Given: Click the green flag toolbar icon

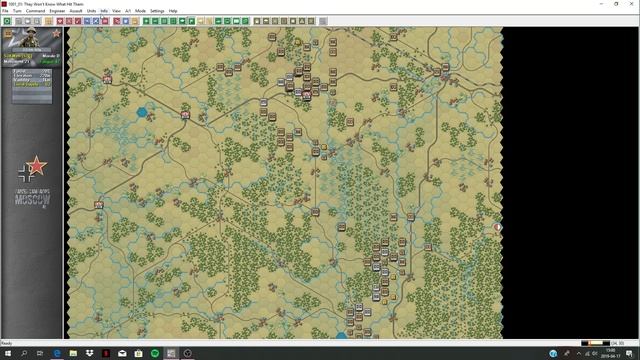Looking at the screenshot, I should point(191,21).
